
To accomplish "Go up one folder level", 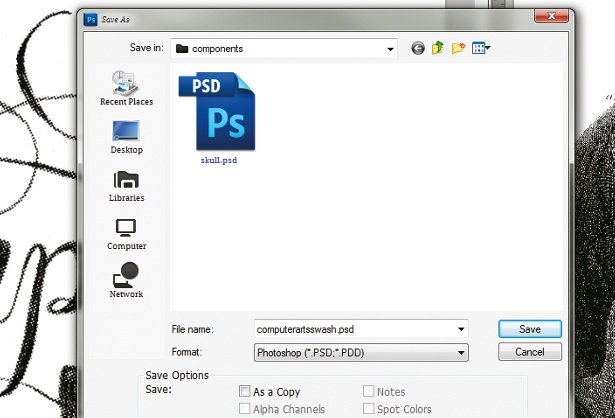I will [438, 48].
